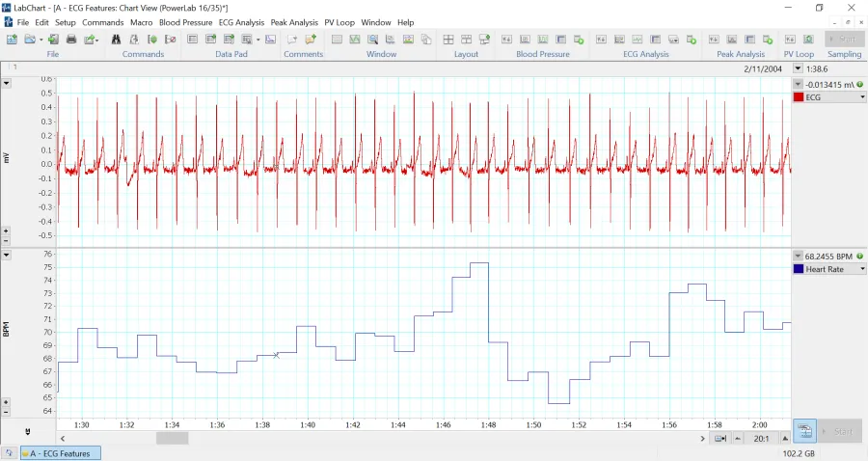Toggle the blue channel settings button beside Start
Image resolution: width=868 pixels, height=461 pixels.
tap(804, 431)
